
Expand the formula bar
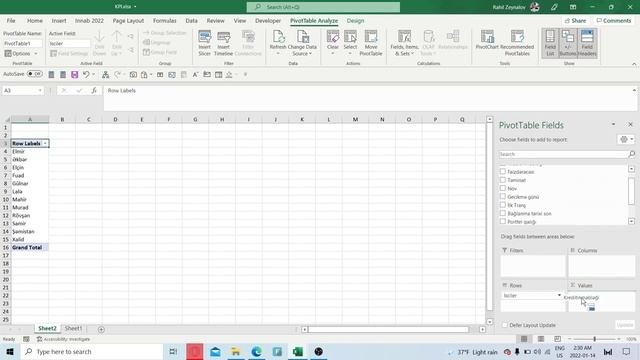(x=634, y=90)
